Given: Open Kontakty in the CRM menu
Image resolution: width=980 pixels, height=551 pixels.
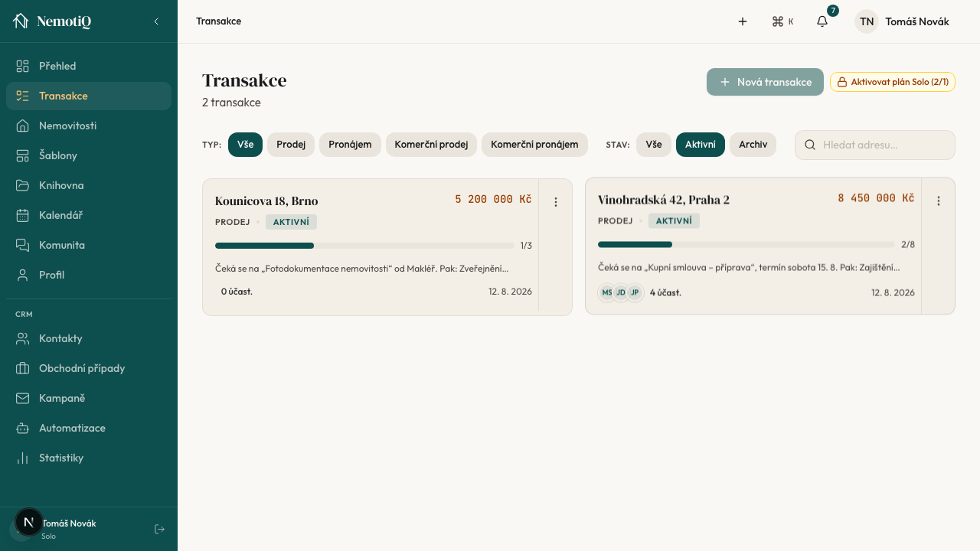Looking at the screenshot, I should [89, 338].
